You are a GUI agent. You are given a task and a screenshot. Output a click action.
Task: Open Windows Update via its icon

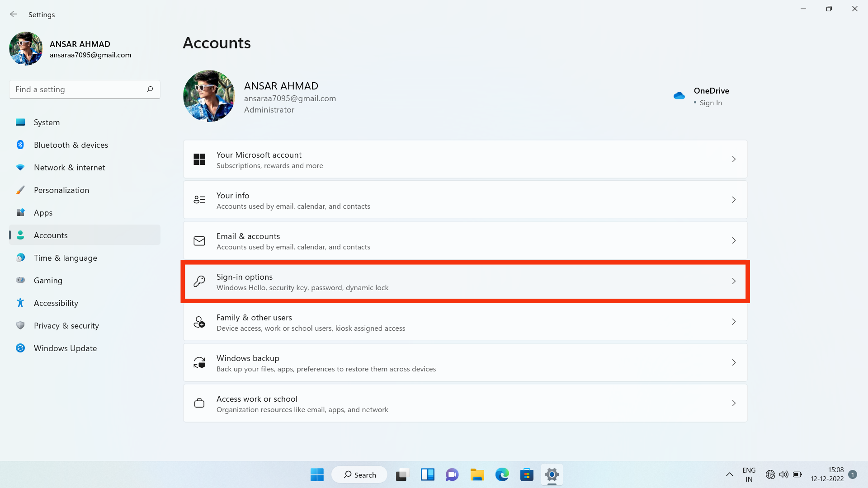(x=20, y=348)
